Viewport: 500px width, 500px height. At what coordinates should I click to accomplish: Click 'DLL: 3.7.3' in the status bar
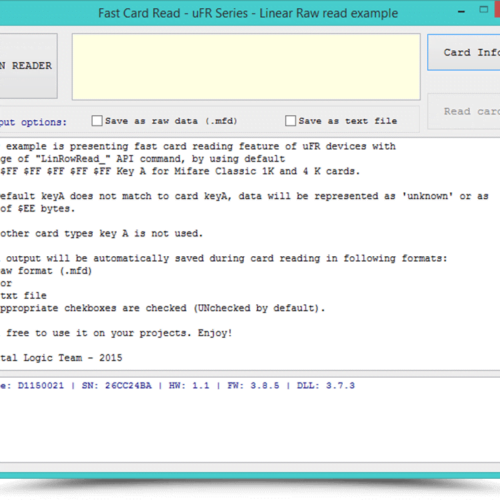tap(326, 386)
